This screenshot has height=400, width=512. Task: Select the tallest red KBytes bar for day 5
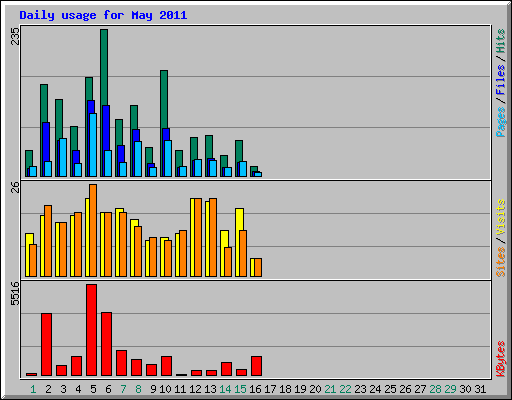(x=92, y=330)
